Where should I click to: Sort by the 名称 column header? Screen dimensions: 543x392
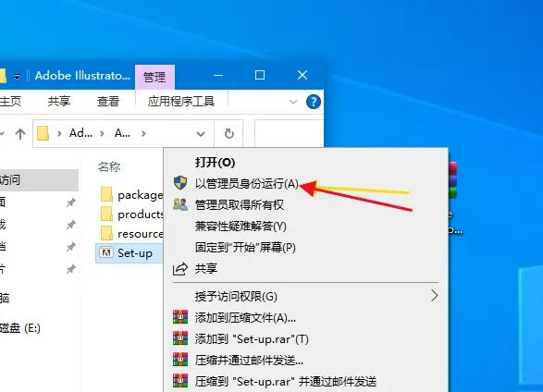click(x=109, y=166)
